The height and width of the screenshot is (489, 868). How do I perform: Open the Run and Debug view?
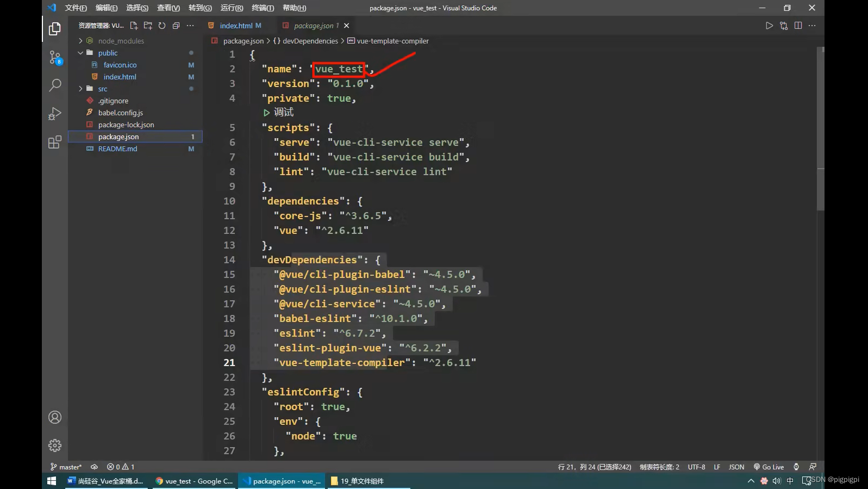(55, 114)
